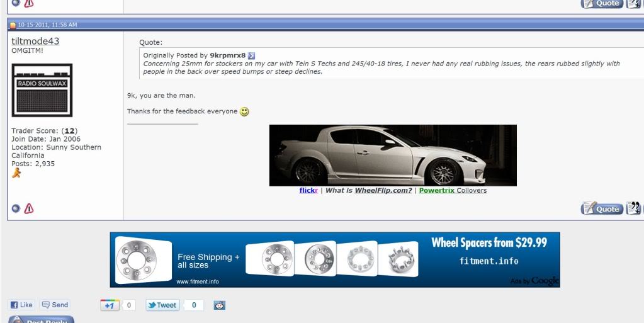Click the Ads by Google label
The width and height of the screenshot is (644, 323).
click(534, 281)
